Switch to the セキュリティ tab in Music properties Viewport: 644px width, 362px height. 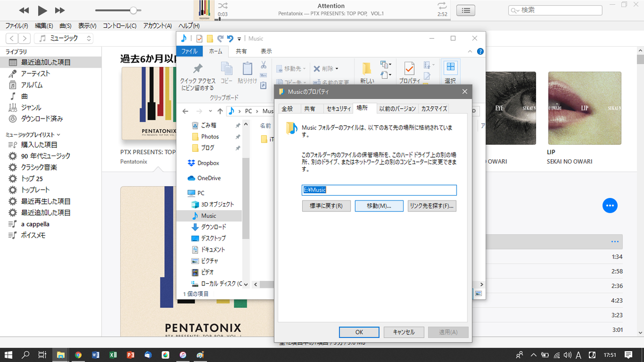tap(339, 108)
